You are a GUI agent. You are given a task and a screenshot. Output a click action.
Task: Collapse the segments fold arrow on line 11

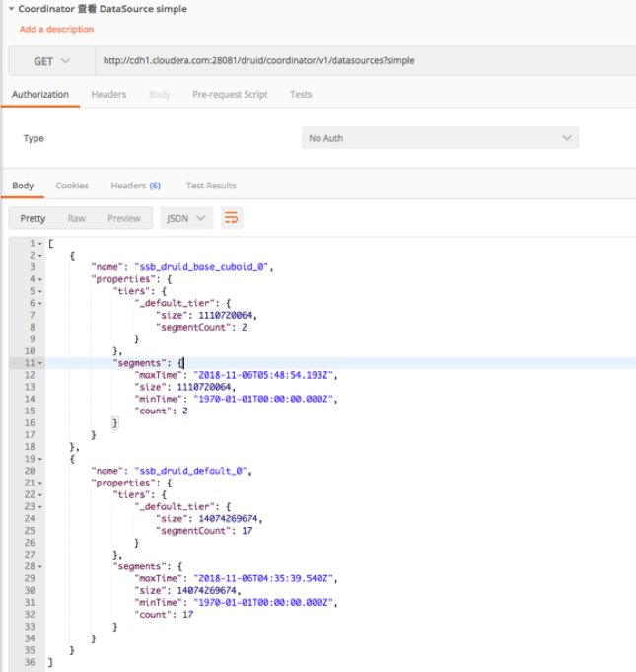(x=40, y=363)
